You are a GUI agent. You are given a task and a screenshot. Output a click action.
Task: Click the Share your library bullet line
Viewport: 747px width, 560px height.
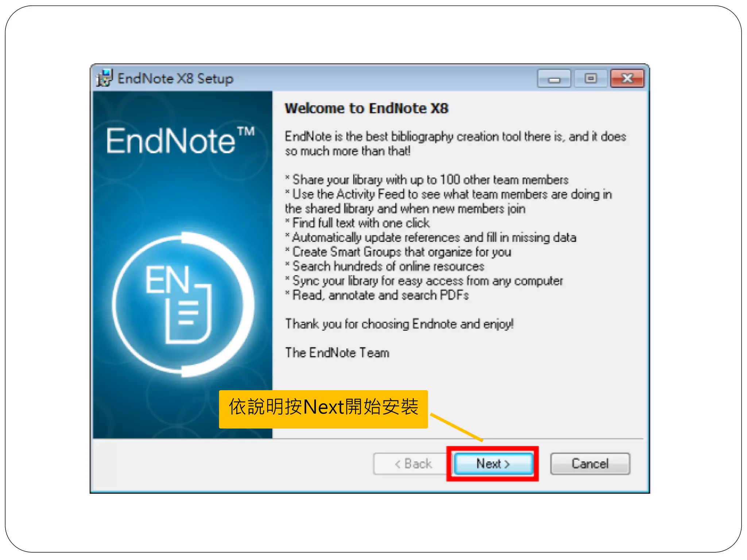click(427, 180)
